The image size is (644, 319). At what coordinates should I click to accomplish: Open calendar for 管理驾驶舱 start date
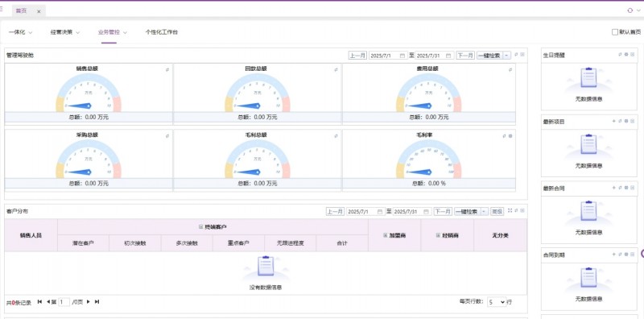pyautogui.click(x=402, y=56)
